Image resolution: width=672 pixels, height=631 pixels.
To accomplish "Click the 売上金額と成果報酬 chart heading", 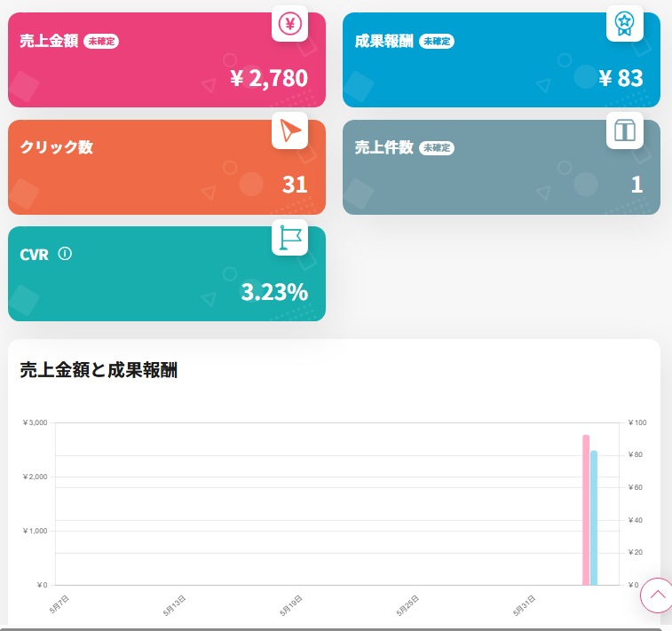I will (x=99, y=370).
